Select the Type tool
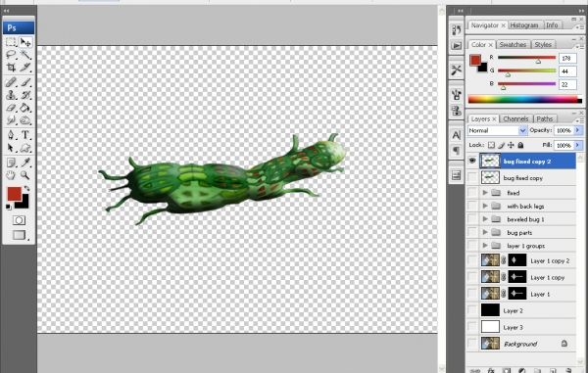 tap(25, 135)
